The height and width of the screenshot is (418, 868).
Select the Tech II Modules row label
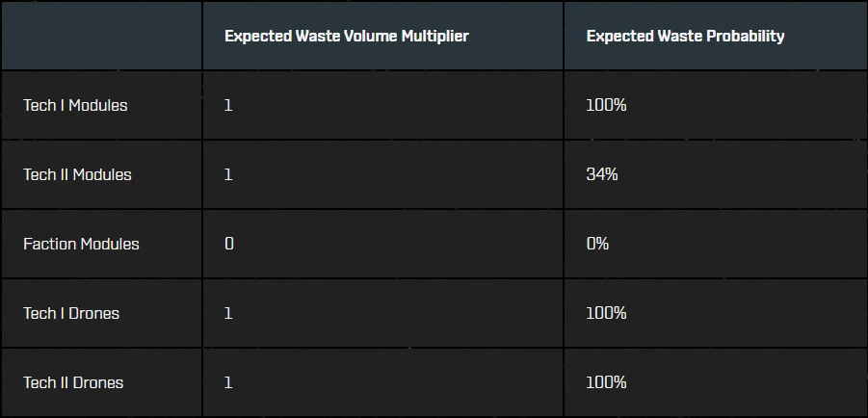click(x=77, y=174)
